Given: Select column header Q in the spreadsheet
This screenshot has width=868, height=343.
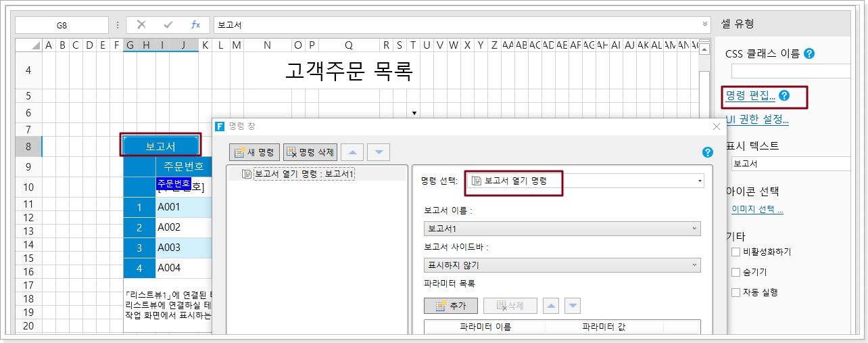Looking at the screenshot, I should point(348,45).
